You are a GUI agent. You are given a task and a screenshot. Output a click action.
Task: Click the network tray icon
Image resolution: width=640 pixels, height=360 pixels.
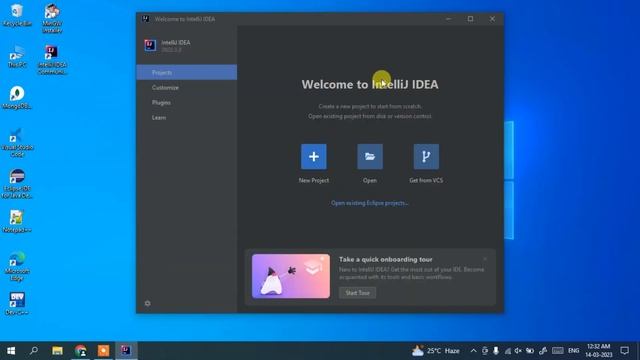click(507, 351)
